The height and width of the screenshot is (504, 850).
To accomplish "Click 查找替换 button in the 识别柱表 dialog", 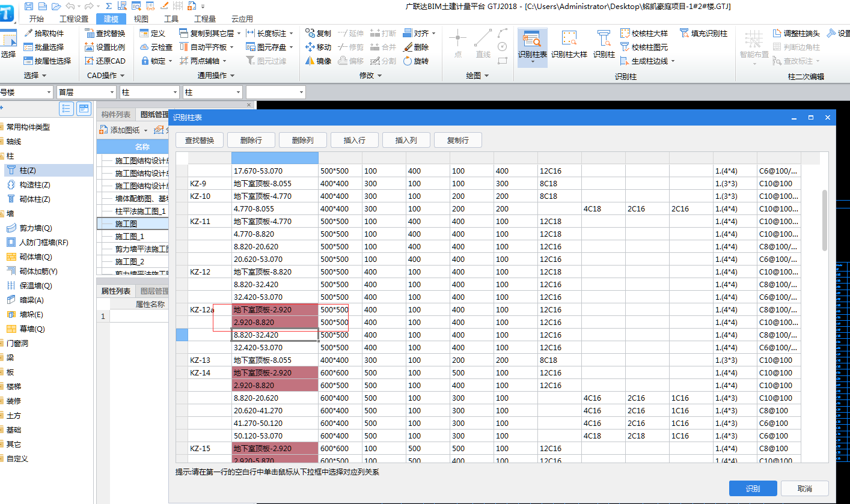I will (199, 141).
